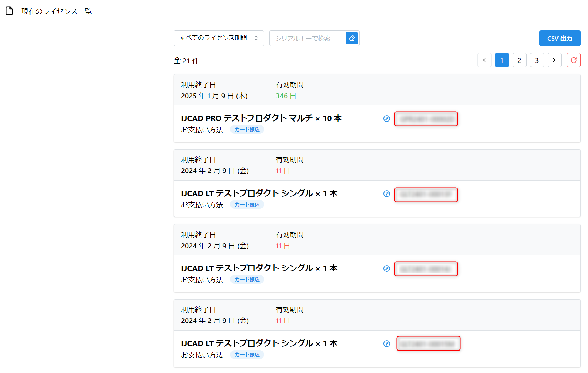Go to page 2 of licenses

coord(520,60)
